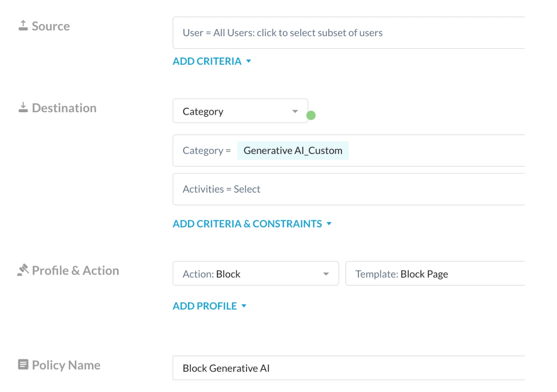This screenshot has height=392, width=557.
Task: Click the Source upload icon
Action: [x=23, y=26]
